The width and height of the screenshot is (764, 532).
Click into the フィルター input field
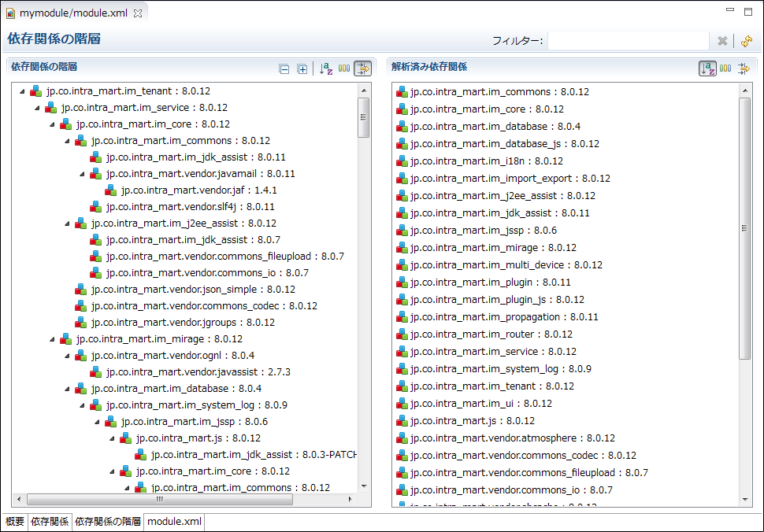628,41
